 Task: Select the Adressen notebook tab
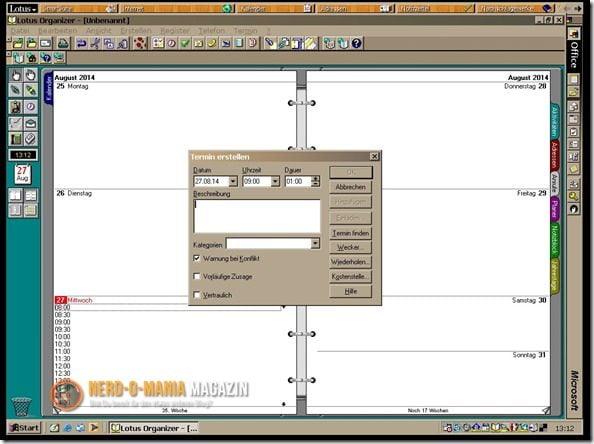555,155
